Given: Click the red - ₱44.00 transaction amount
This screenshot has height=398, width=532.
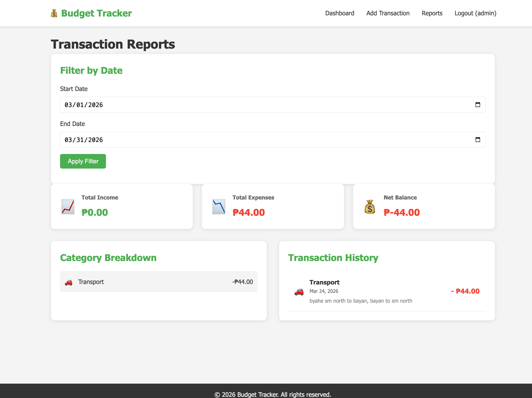Looking at the screenshot, I should (x=465, y=291).
